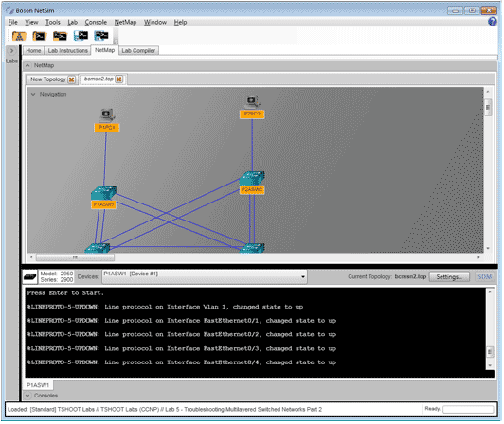Click the blue Help question mark icon
The height and width of the screenshot is (424, 504).
(492, 22)
